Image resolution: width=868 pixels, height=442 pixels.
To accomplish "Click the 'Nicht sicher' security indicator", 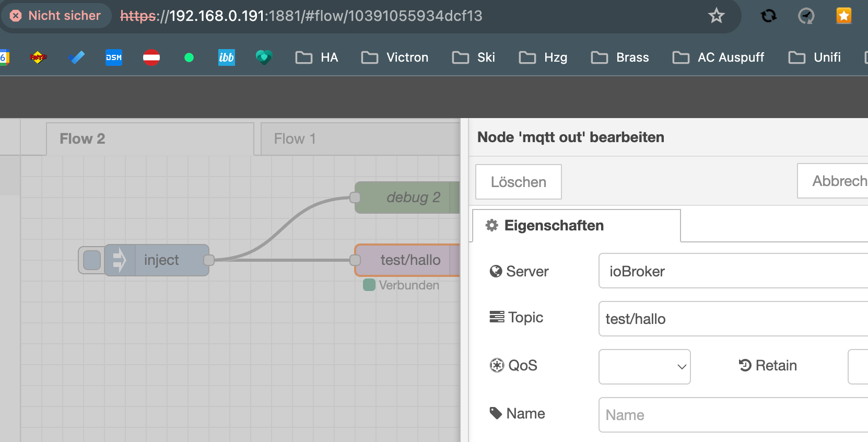I will (x=56, y=16).
